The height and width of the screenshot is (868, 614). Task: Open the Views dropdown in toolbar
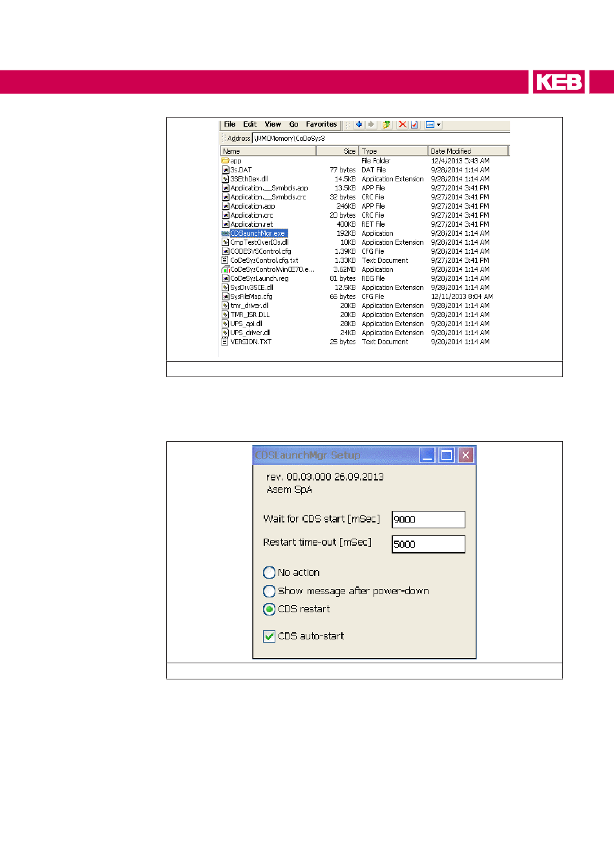click(x=433, y=125)
